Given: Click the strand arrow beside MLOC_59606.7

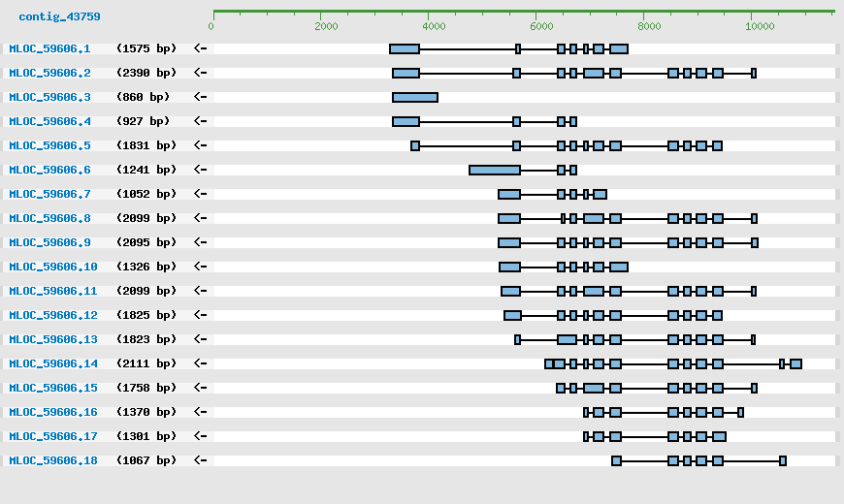Looking at the screenshot, I should [200, 194].
